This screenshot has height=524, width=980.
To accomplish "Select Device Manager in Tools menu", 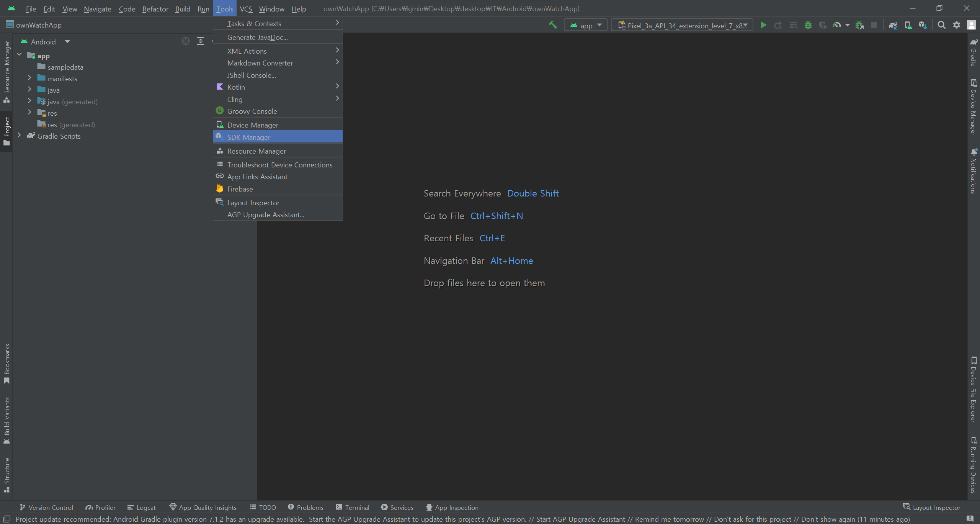I will click(278, 125).
